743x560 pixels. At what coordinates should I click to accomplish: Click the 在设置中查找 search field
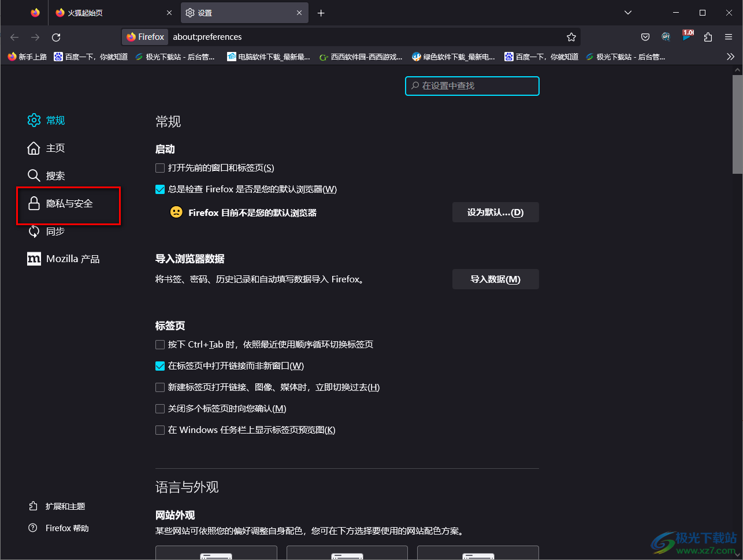pyautogui.click(x=472, y=85)
